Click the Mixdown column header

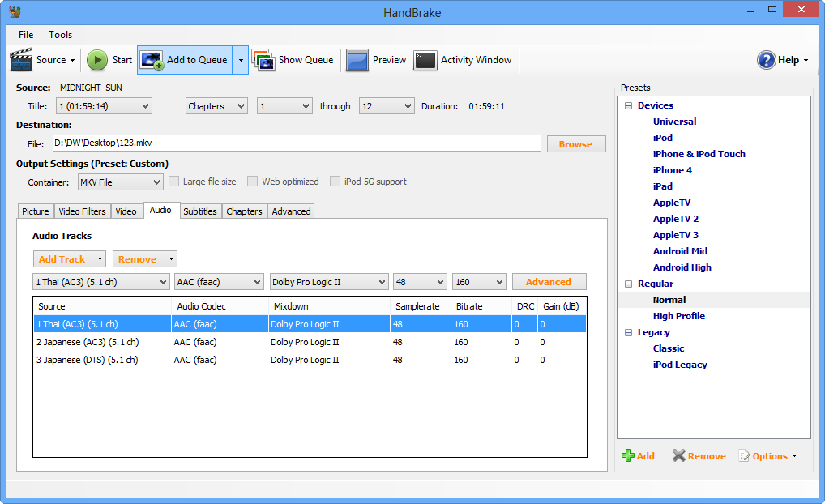[x=329, y=306]
